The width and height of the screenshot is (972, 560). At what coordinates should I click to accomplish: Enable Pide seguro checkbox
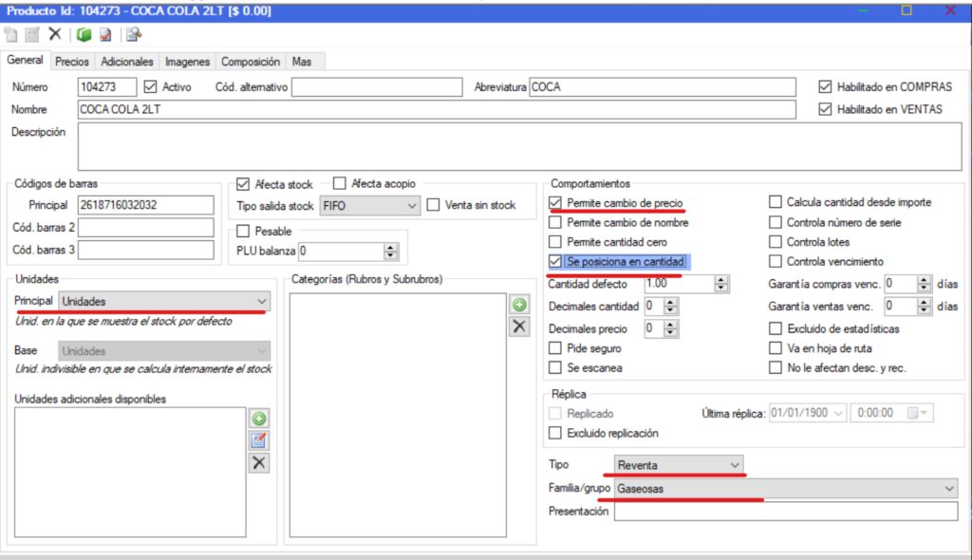(x=554, y=348)
